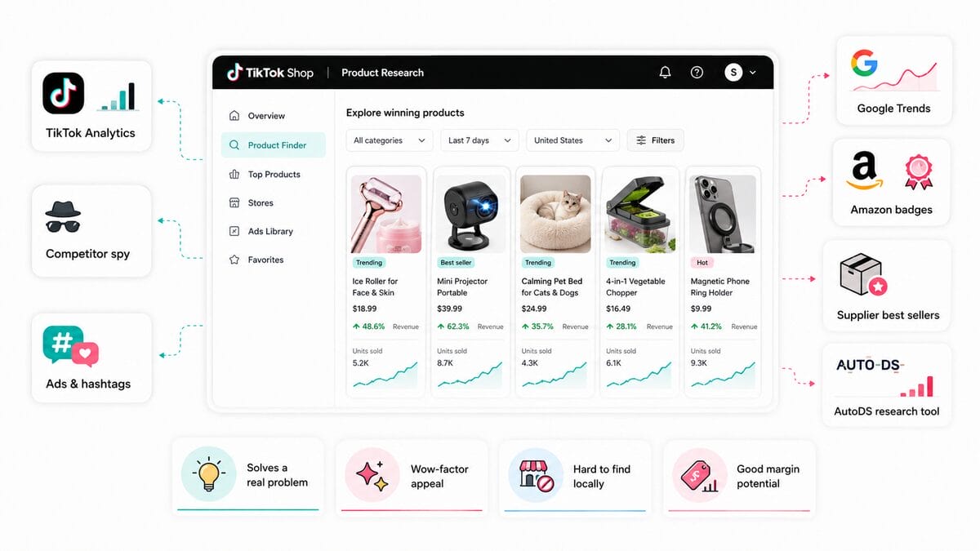Click the Calming Pet Bed image

click(555, 214)
